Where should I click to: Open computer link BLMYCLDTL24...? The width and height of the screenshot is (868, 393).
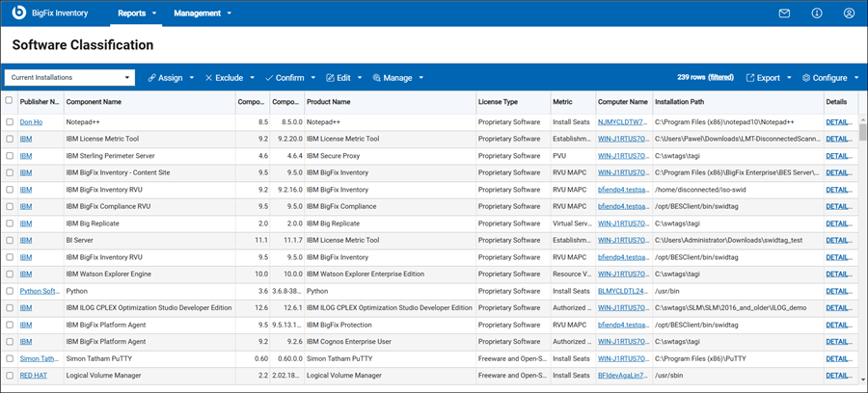coord(623,291)
